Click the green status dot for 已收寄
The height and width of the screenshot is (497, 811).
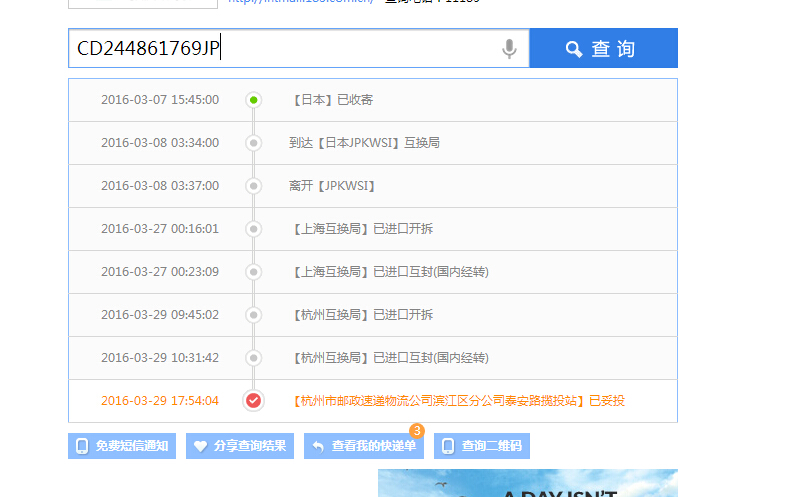click(x=253, y=100)
